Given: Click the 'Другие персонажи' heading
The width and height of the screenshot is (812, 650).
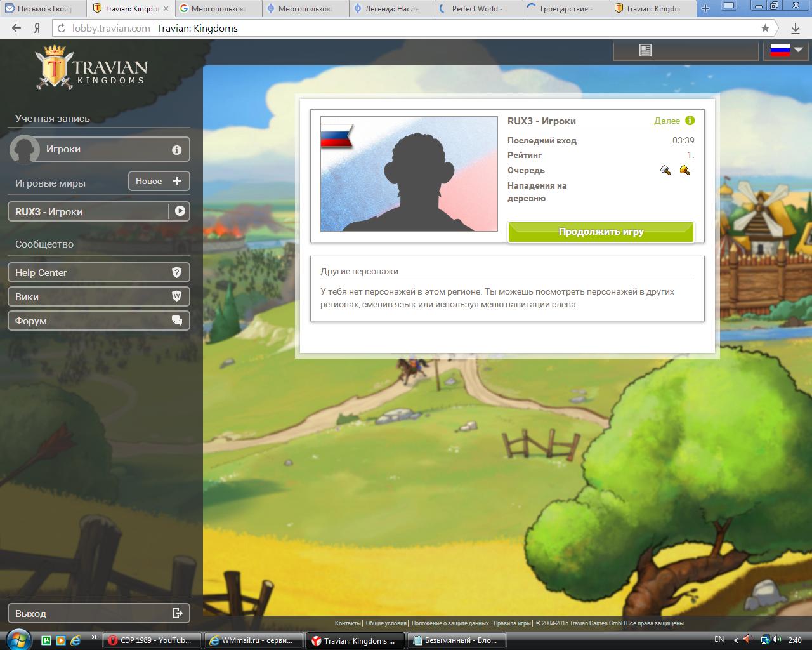Looking at the screenshot, I should point(359,271).
